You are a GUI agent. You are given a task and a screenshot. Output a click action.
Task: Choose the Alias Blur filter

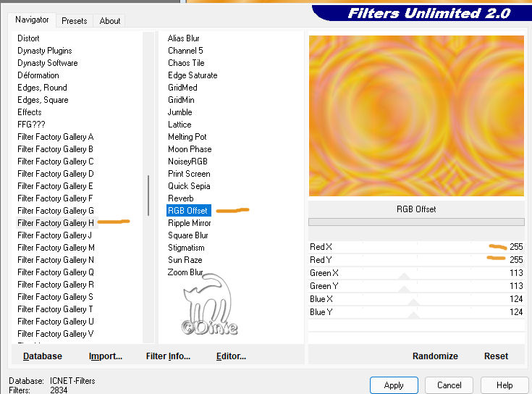click(x=183, y=38)
